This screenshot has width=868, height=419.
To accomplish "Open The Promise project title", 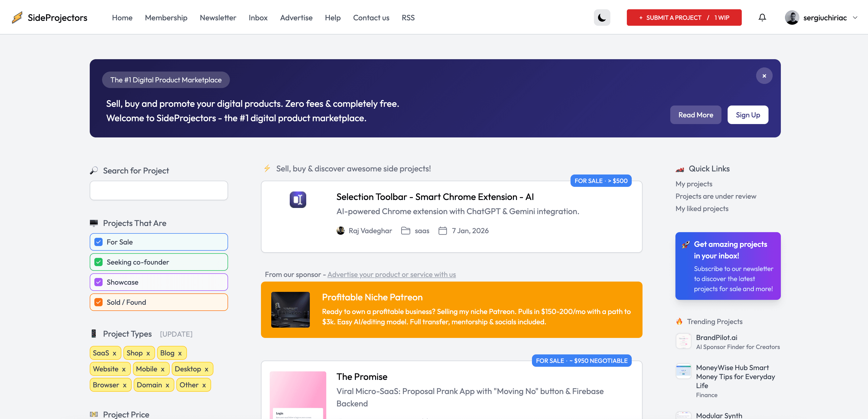I will point(362,377).
